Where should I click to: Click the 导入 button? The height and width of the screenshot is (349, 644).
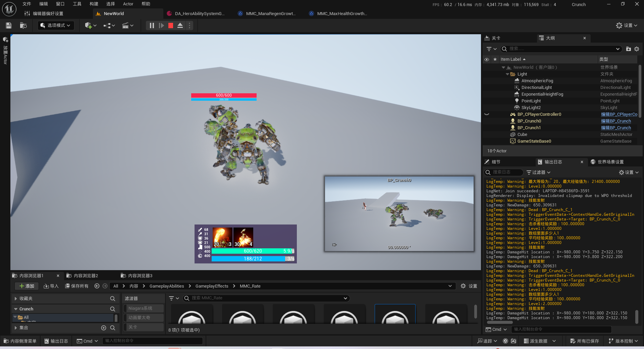pos(51,286)
